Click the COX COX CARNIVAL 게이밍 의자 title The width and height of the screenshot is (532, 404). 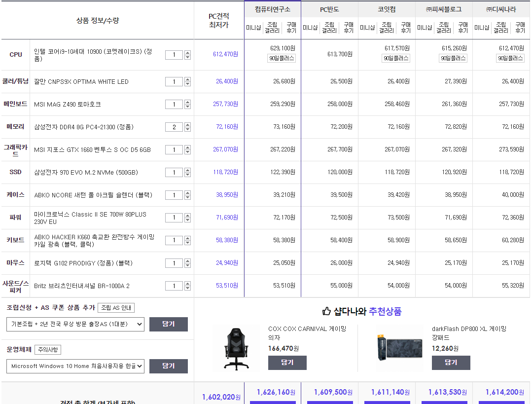[307, 333]
